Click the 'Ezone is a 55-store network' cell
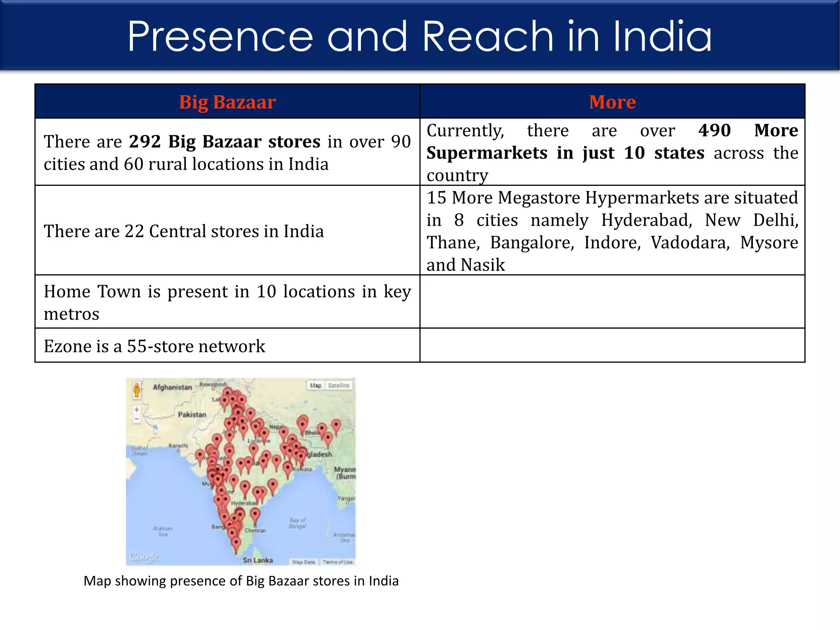The height and width of the screenshot is (630, 840). (x=228, y=345)
